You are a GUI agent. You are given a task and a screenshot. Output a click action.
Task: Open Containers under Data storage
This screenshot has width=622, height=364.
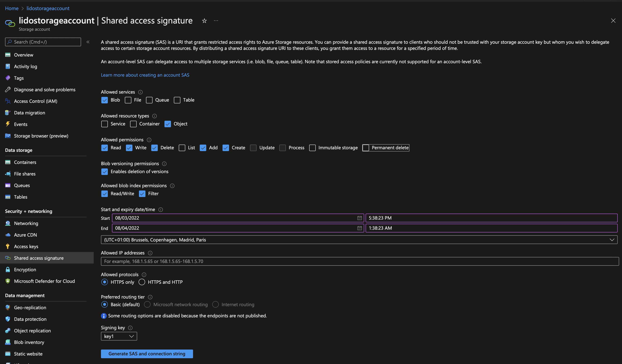pos(25,162)
